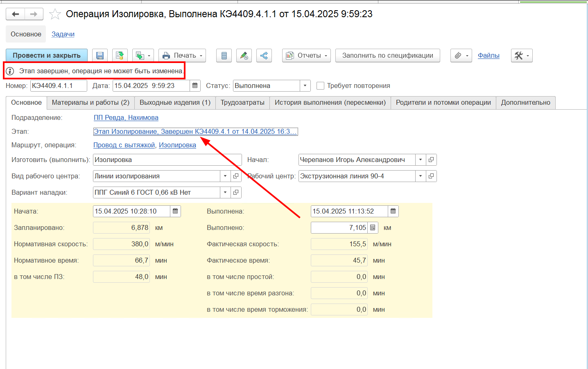Open the paperclip attachments menu
The image size is (588, 369).
pyautogui.click(x=461, y=56)
